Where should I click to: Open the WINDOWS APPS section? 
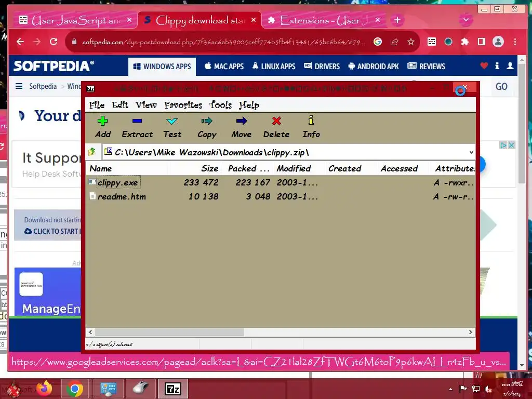click(162, 66)
